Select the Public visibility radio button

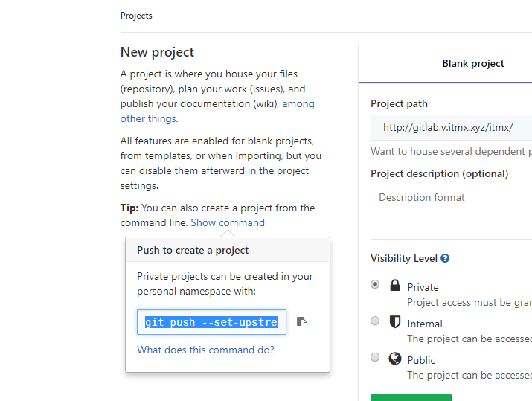pos(375,357)
